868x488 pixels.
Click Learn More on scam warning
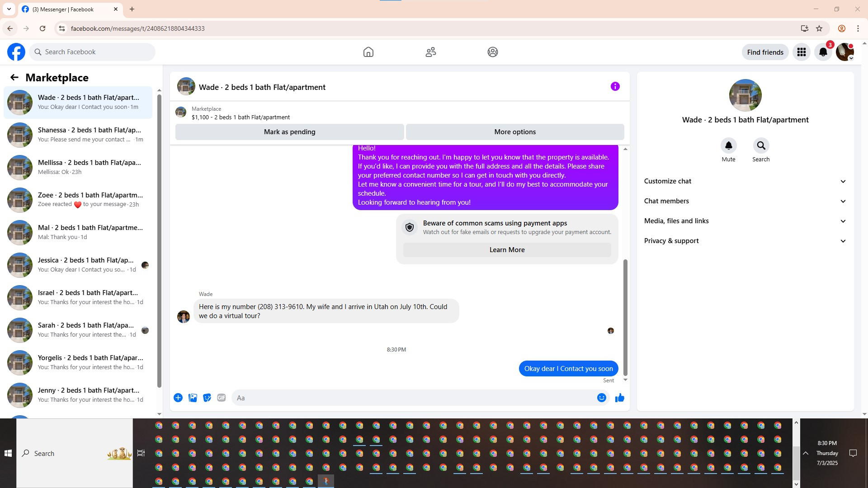507,250
